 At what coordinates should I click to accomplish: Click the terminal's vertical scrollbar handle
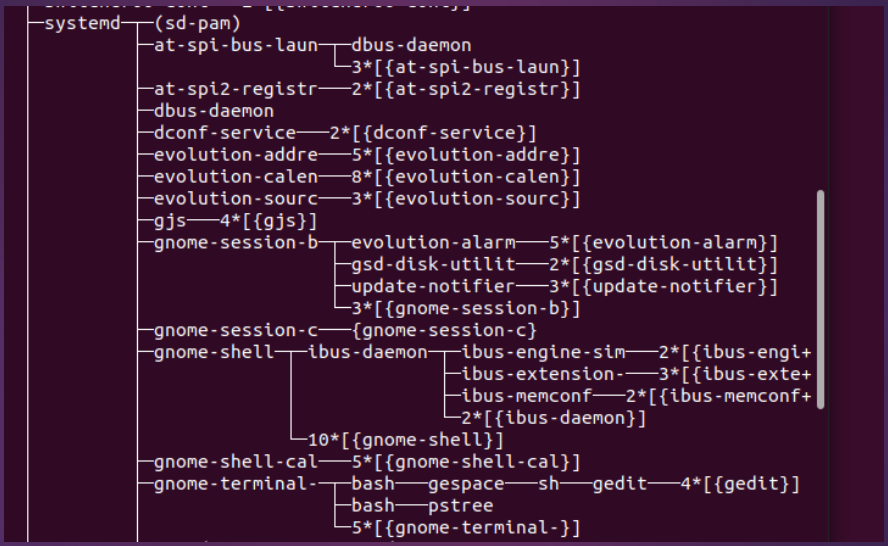(x=821, y=298)
